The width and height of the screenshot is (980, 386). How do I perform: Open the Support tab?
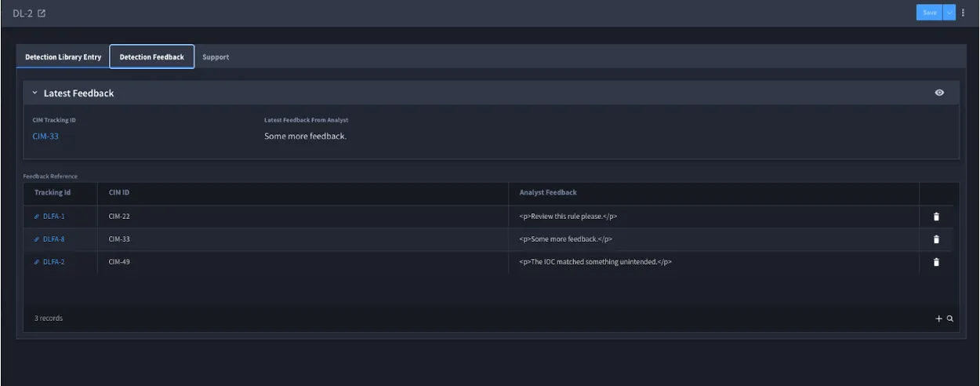click(216, 56)
